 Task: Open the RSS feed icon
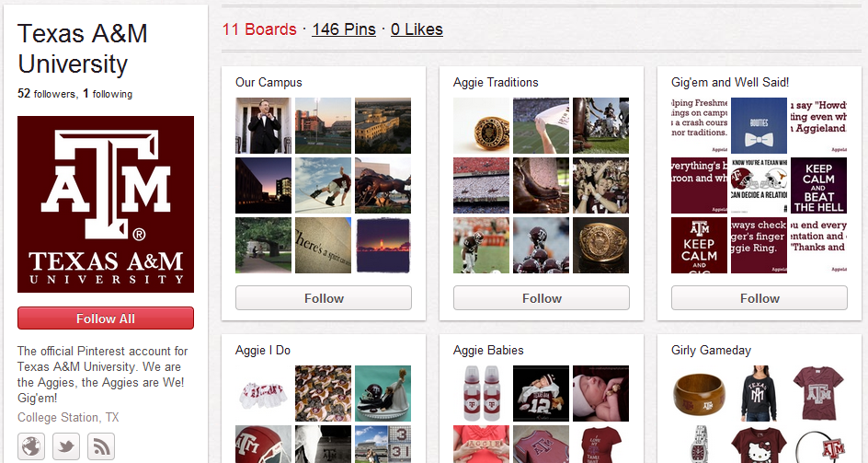tap(100, 446)
